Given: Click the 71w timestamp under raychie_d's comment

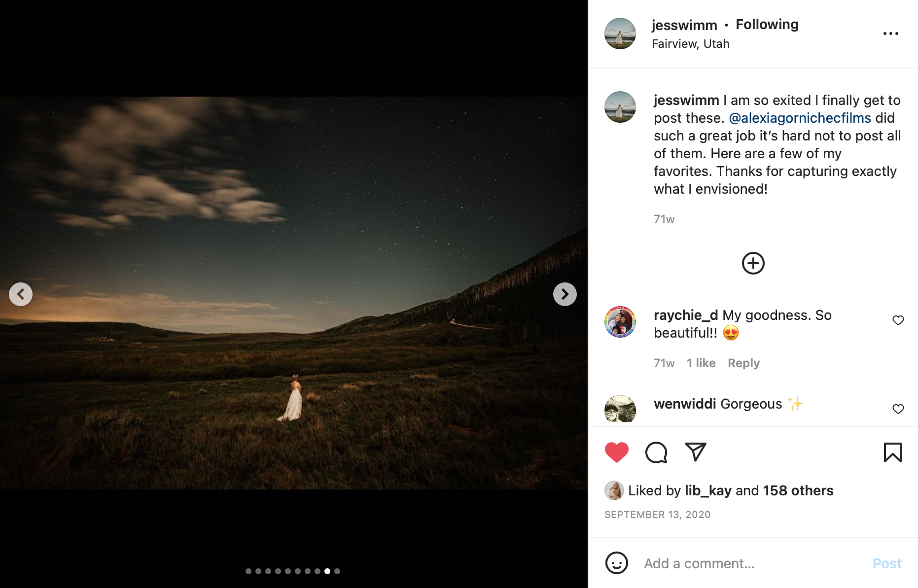Looking at the screenshot, I should point(664,363).
